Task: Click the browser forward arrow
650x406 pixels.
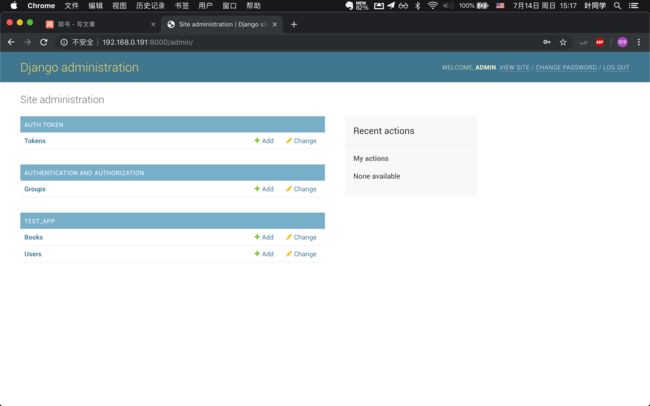Action: tap(27, 42)
